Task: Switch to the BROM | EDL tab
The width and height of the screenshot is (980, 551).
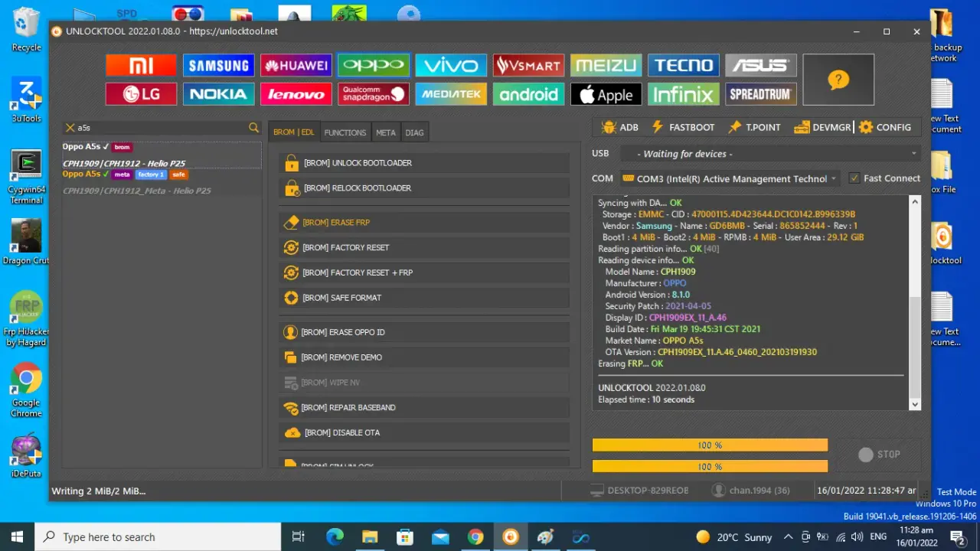Action: click(294, 132)
